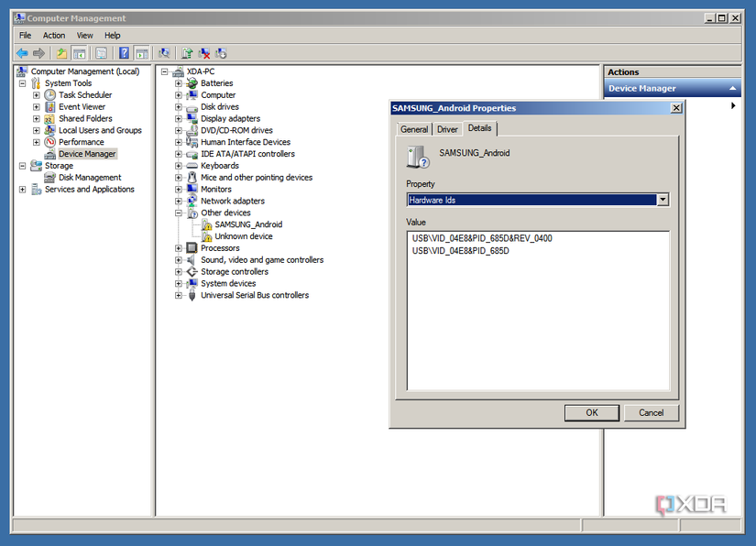The width and height of the screenshot is (756, 546).
Task: Expand Services and Applications node
Action: point(22,190)
